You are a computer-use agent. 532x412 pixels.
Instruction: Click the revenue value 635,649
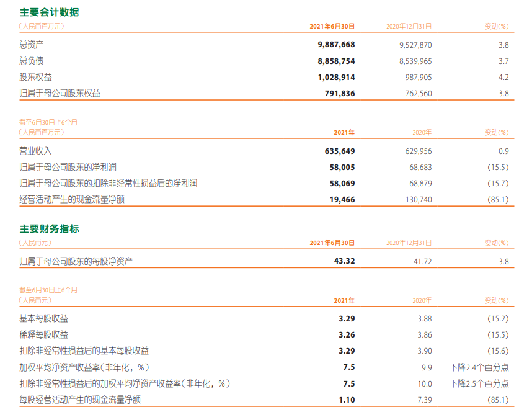coord(339,151)
